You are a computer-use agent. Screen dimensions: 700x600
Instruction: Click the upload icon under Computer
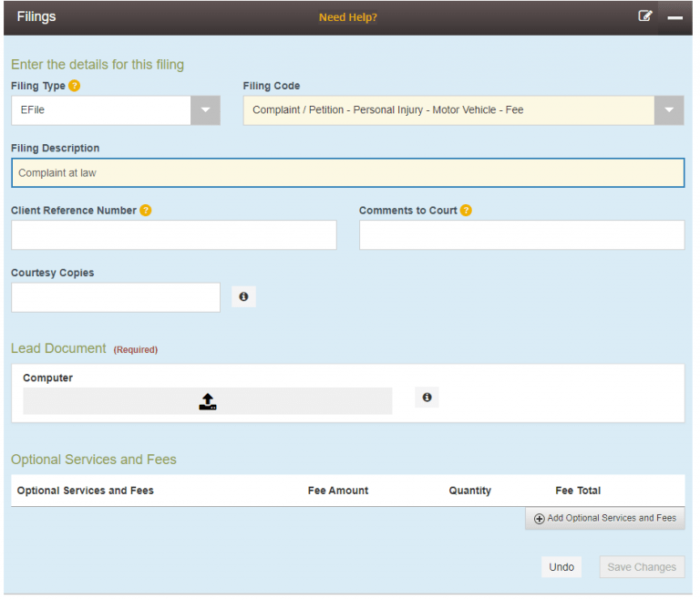(208, 401)
